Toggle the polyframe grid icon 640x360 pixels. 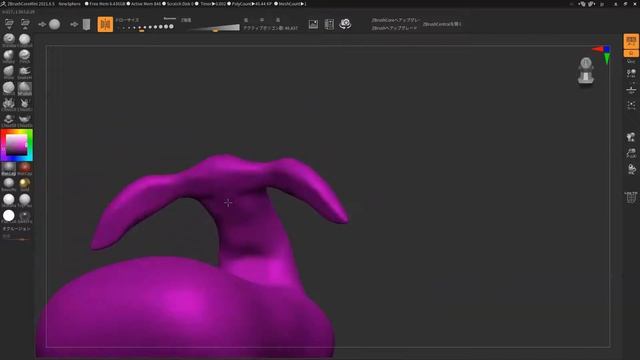[631, 197]
